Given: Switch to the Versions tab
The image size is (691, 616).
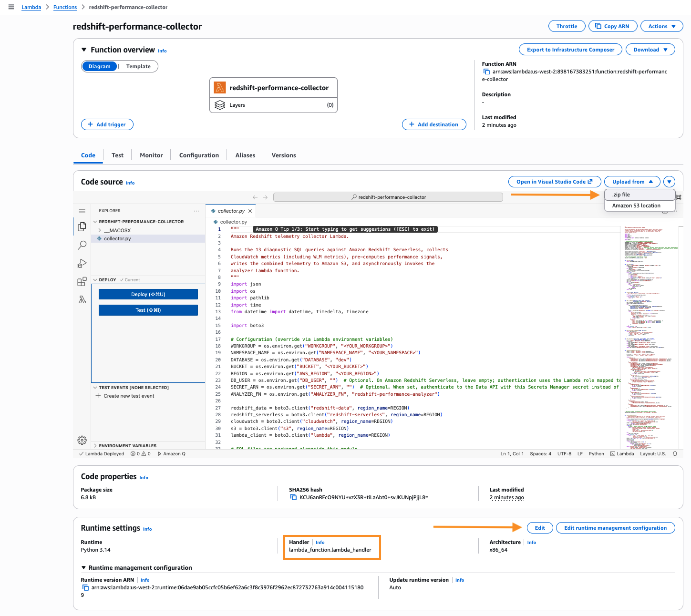Looking at the screenshot, I should pyautogui.click(x=284, y=155).
